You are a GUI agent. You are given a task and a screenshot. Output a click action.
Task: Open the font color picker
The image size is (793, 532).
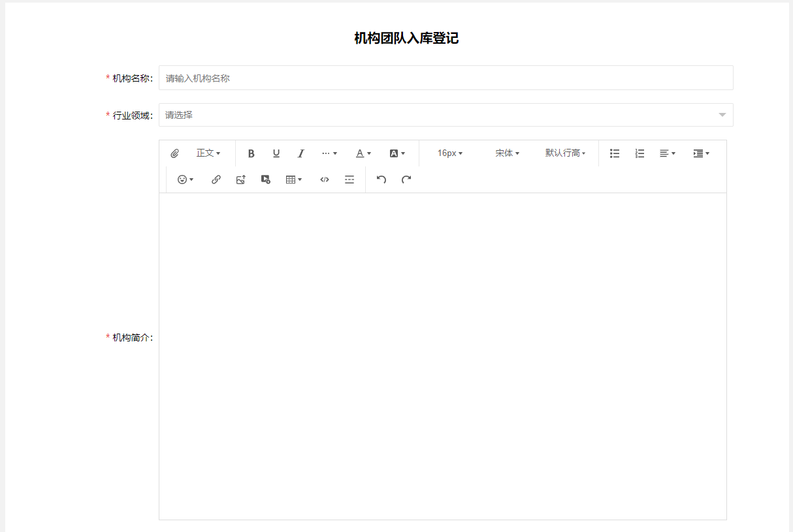pyautogui.click(x=363, y=153)
